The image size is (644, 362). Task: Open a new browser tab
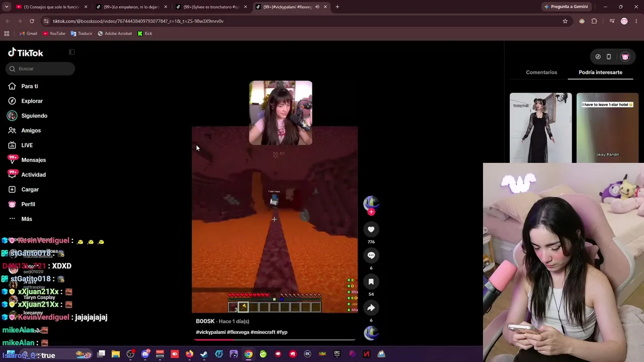[x=337, y=7]
